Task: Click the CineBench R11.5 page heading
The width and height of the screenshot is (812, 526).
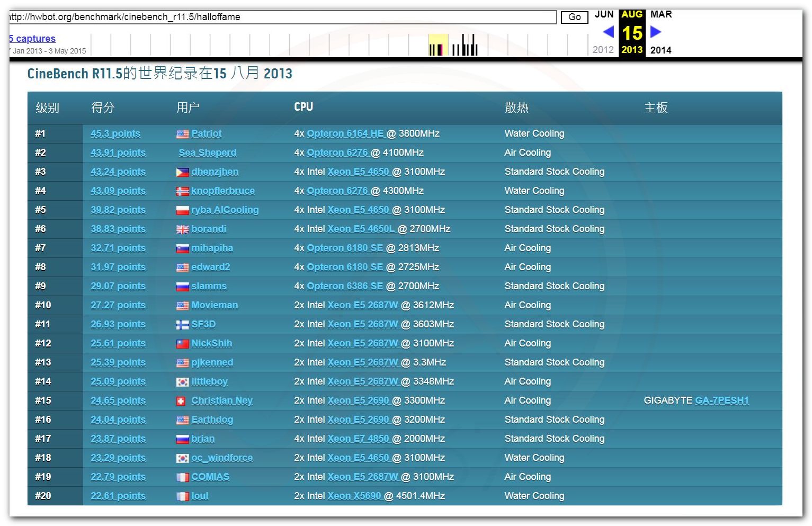Action: click(x=159, y=73)
